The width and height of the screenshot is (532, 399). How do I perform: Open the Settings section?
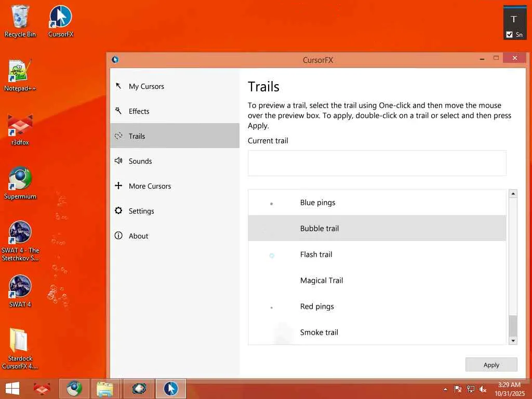175,211
